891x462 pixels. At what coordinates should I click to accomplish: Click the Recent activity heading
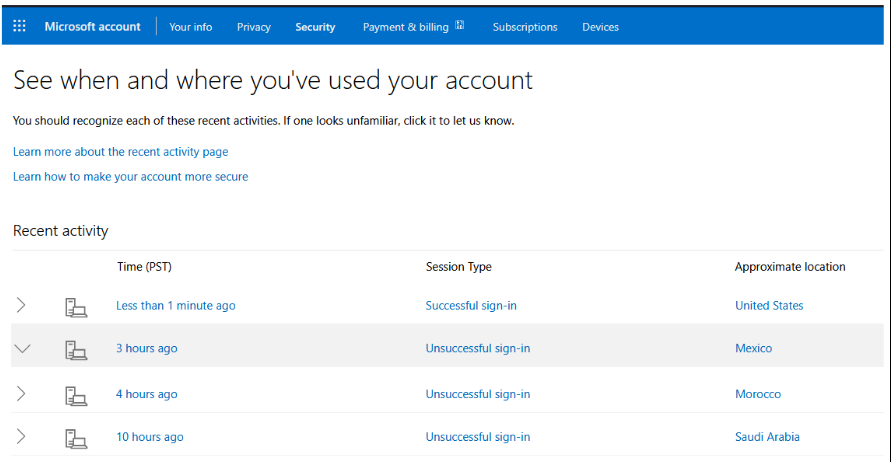point(60,231)
